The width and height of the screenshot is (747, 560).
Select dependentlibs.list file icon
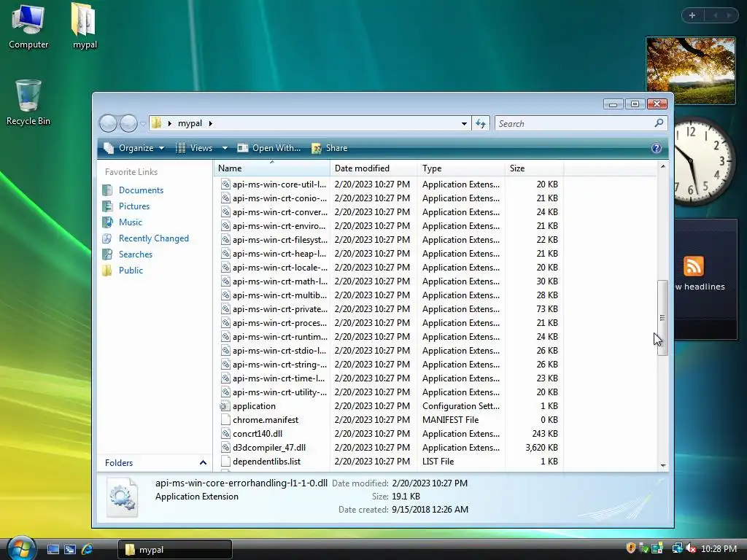225,462
